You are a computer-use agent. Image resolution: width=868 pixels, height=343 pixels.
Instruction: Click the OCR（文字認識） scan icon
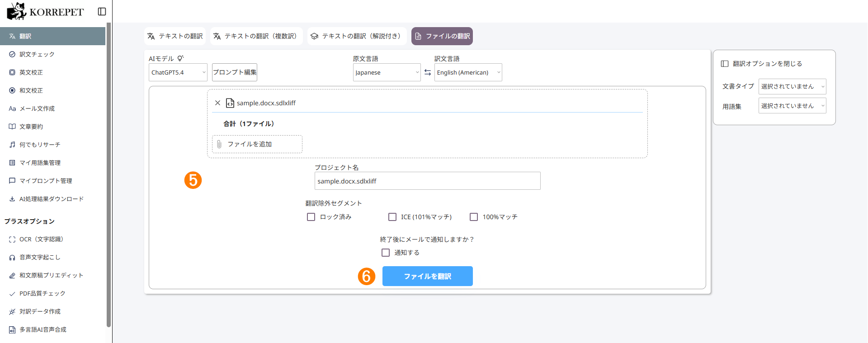pos(12,240)
